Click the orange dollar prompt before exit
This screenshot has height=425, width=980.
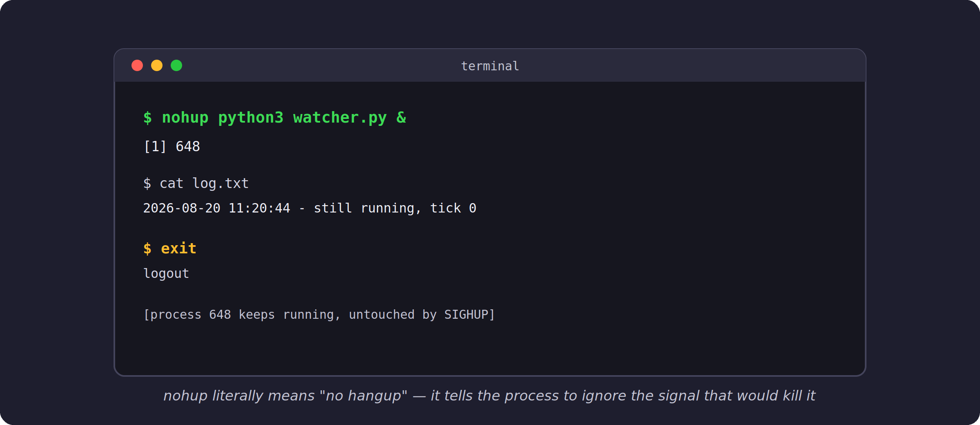click(x=147, y=248)
